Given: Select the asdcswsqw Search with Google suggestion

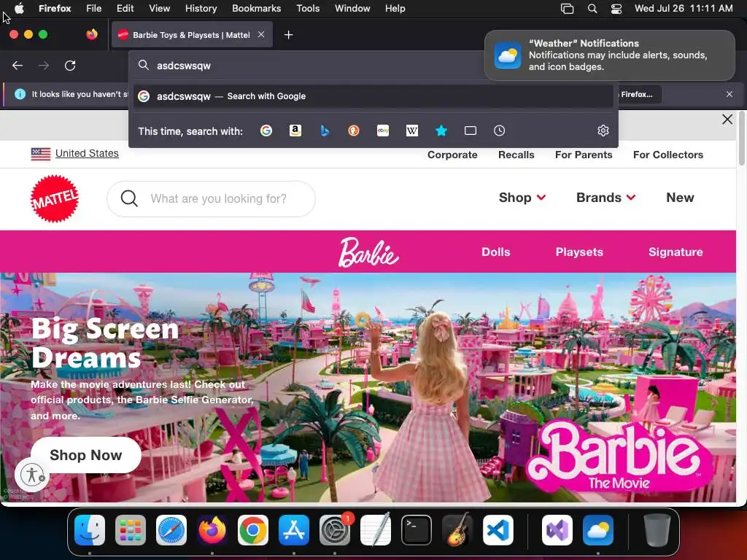Looking at the screenshot, I should point(373,96).
